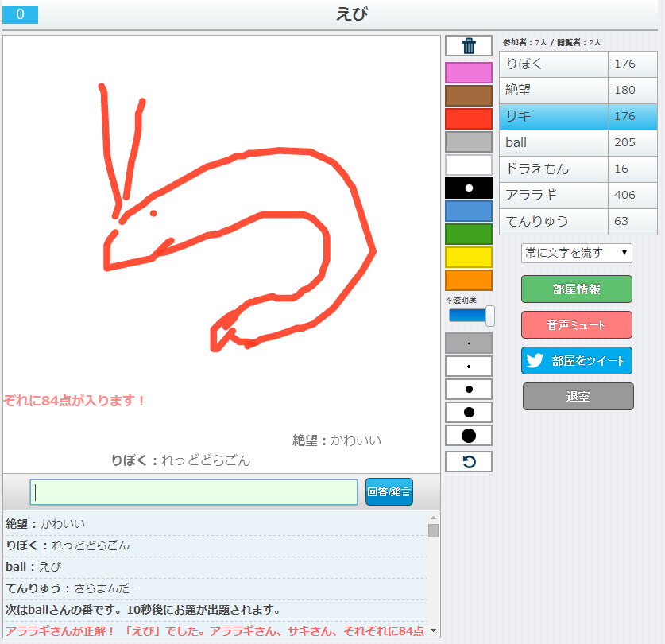Pick the yellow color swatch

(x=469, y=258)
